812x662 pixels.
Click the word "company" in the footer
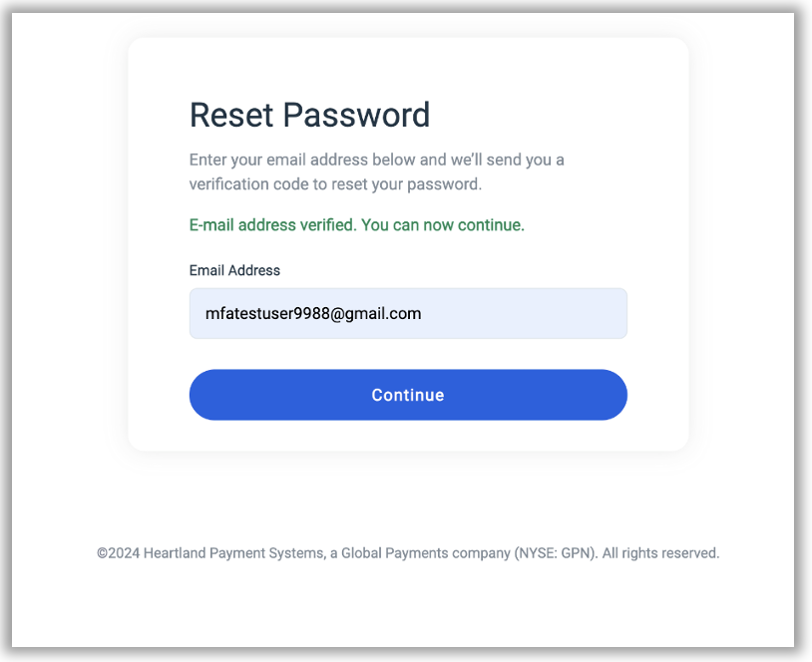[481, 553]
